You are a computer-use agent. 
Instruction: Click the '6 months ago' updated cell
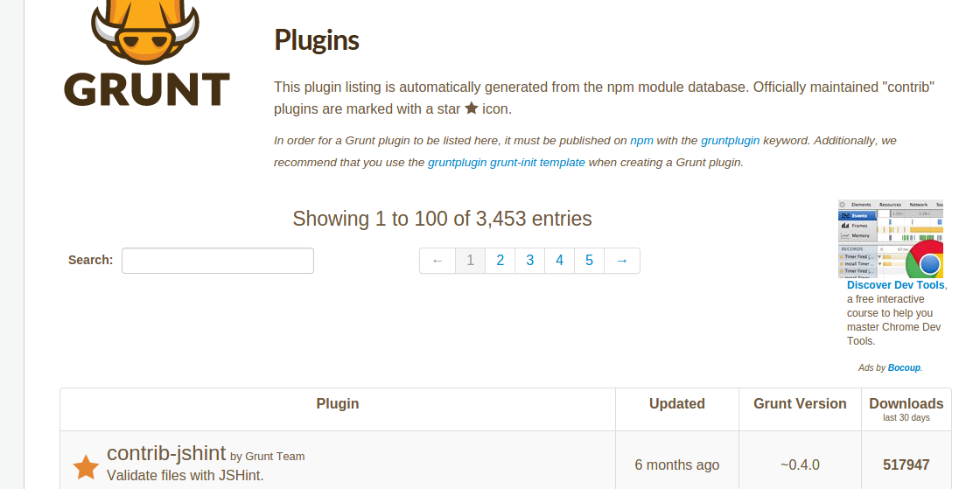tap(677, 465)
